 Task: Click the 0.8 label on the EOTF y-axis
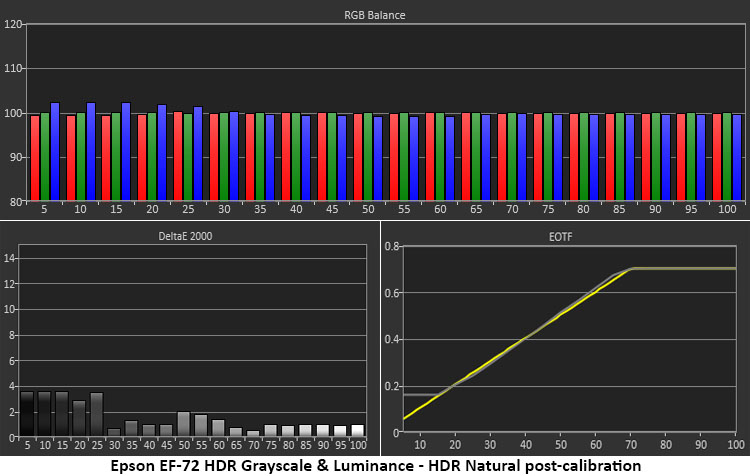click(x=392, y=246)
